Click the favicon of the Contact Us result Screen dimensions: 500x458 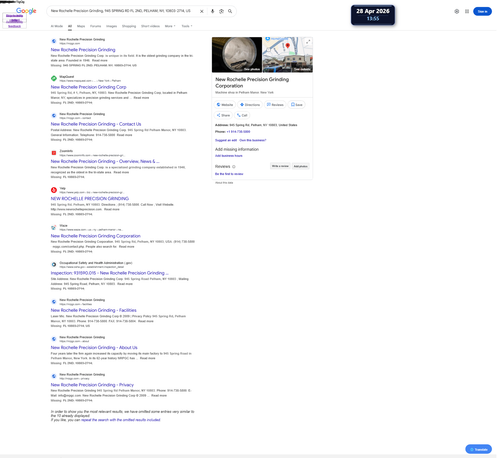(x=54, y=116)
